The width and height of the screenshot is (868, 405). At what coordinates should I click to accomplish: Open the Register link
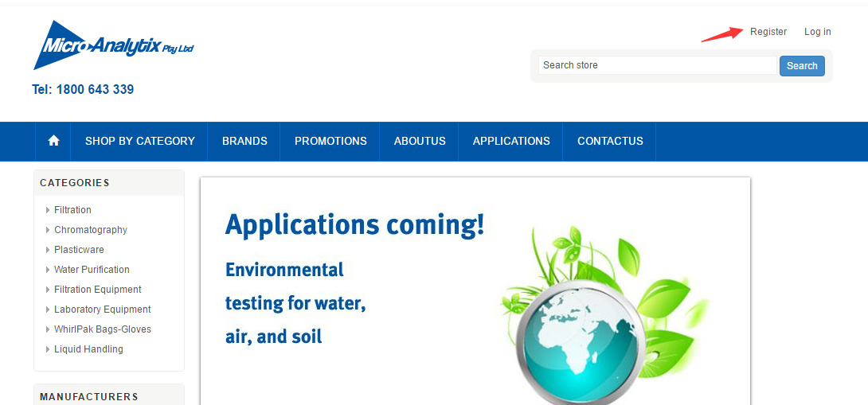click(768, 32)
